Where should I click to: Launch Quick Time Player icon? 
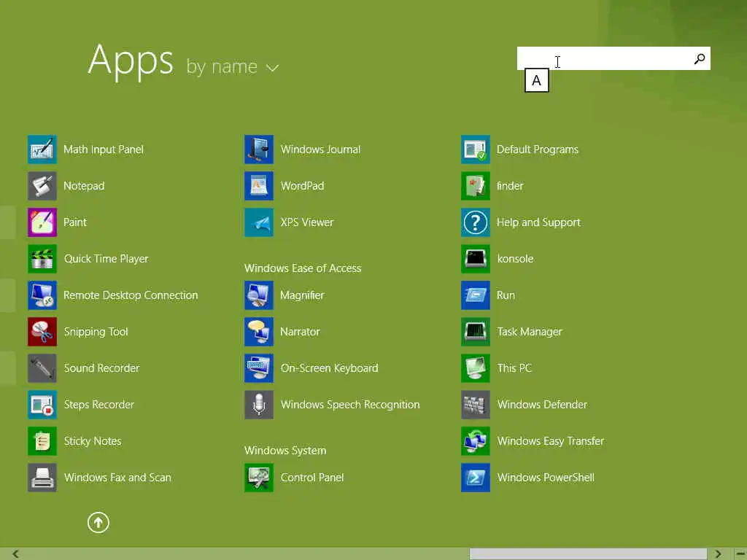42,259
